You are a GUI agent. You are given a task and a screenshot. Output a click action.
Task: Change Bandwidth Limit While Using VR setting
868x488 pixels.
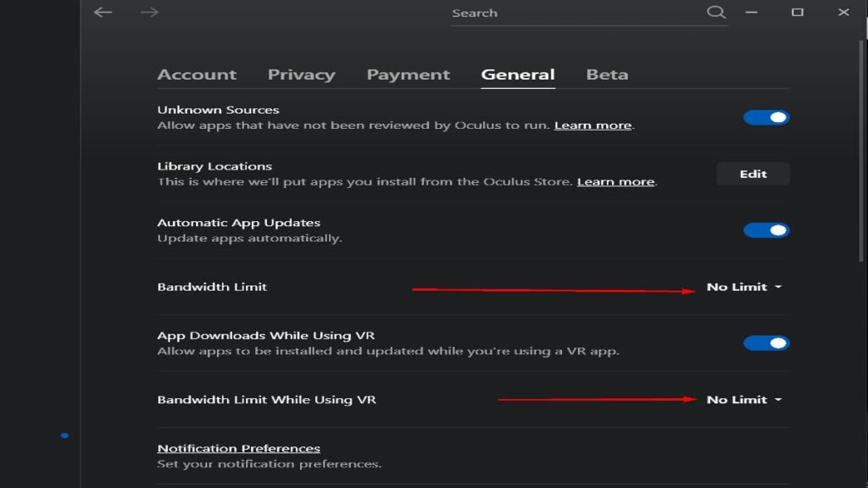click(x=743, y=399)
